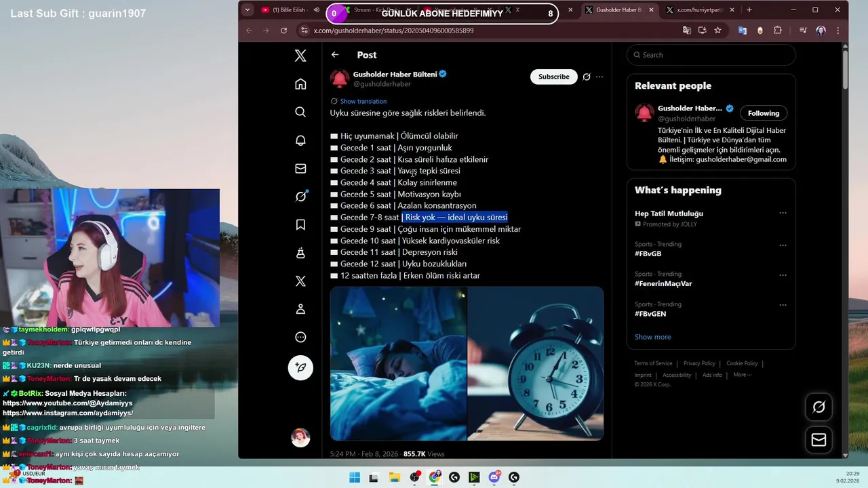Bookmark this page with star icon

click(x=717, y=30)
